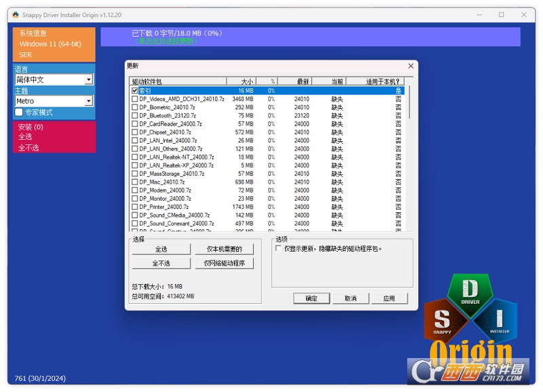Check DP_Chipset_24010.7z checkbox
The height and width of the screenshot is (392, 543).
(134, 132)
